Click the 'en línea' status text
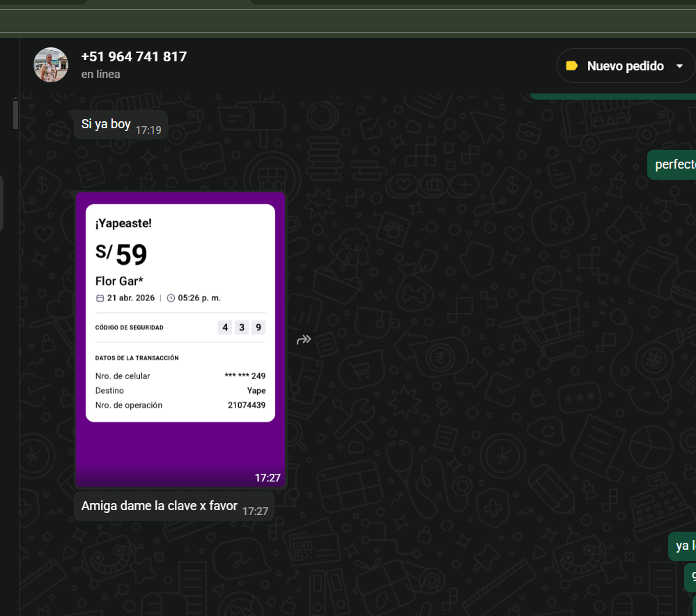This screenshot has height=616, width=696. pyautogui.click(x=100, y=75)
